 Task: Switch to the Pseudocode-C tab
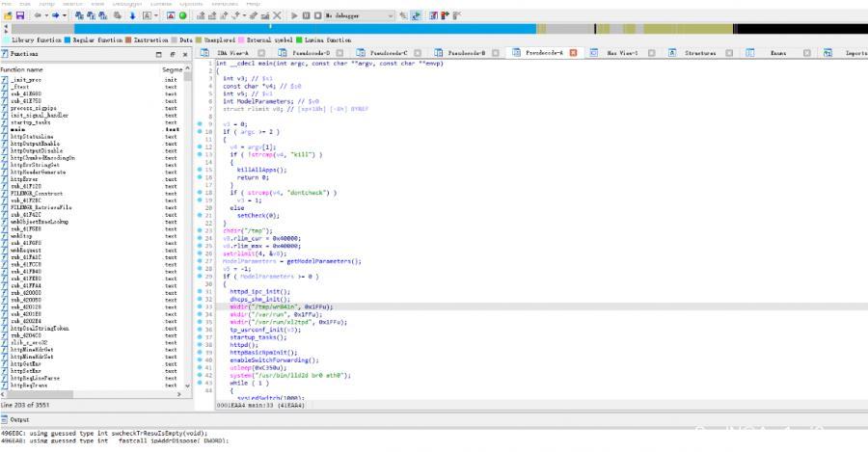click(x=388, y=53)
